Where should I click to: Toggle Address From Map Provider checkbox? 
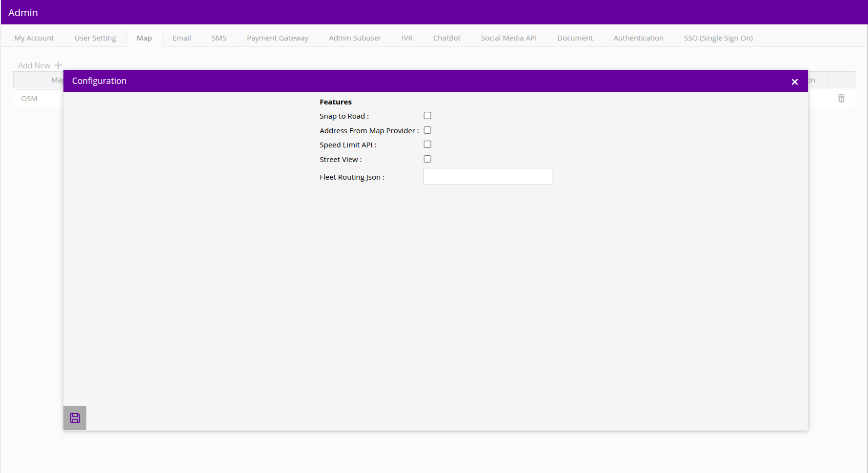click(x=427, y=130)
